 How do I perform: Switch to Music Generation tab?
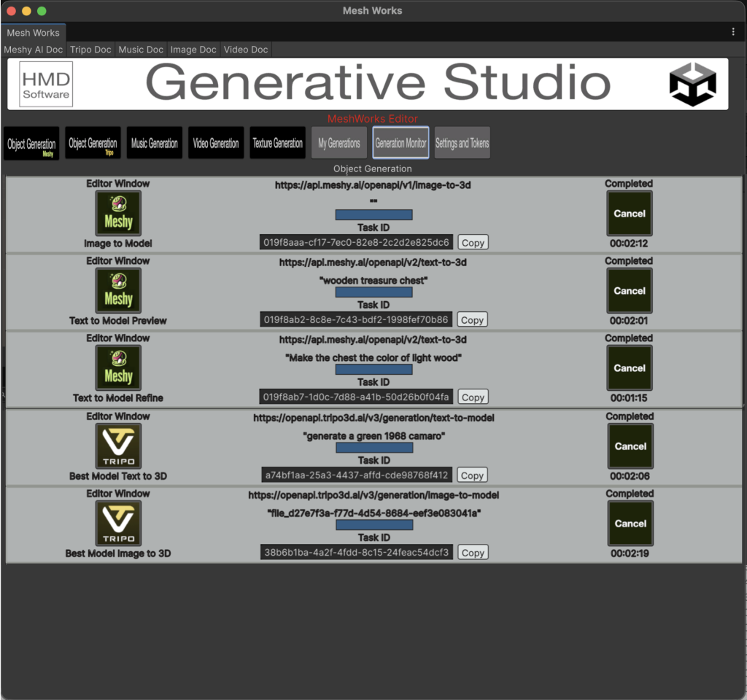pos(155,142)
